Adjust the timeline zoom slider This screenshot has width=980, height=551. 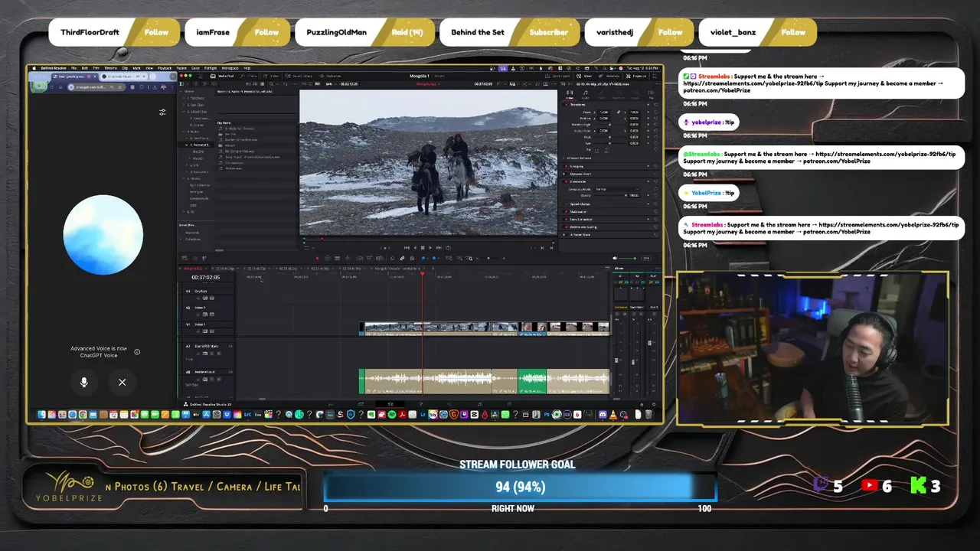tap(488, 258)
